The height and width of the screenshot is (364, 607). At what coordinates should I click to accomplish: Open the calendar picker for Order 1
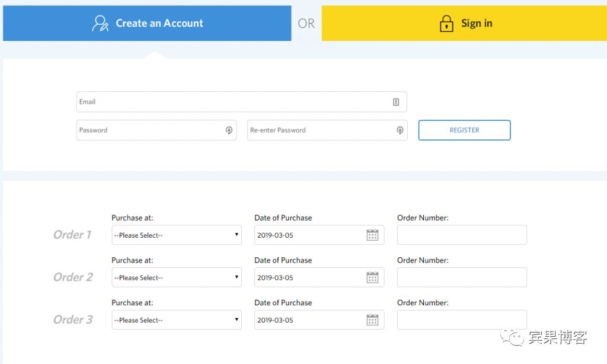372,235
